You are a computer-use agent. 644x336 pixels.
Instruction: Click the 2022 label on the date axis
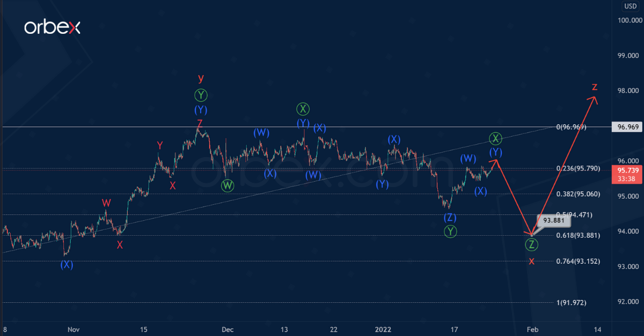pyautogui.click(x=383, y=330)
